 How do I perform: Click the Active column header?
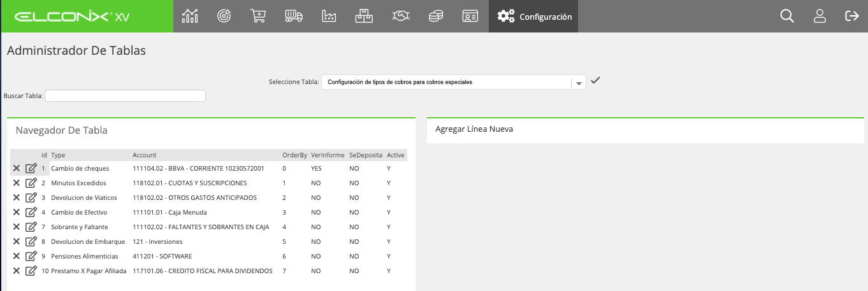396,155
